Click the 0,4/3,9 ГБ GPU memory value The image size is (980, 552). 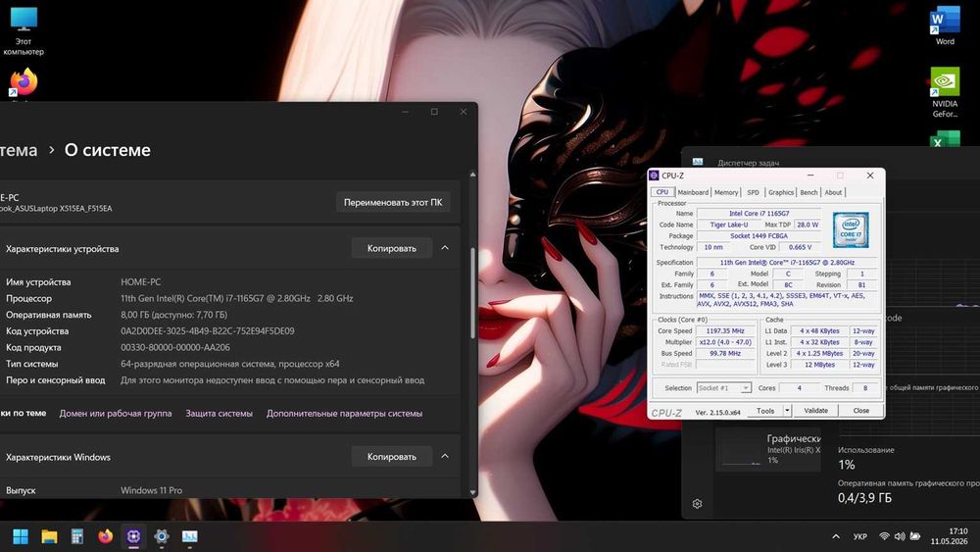tap(864, 498)
